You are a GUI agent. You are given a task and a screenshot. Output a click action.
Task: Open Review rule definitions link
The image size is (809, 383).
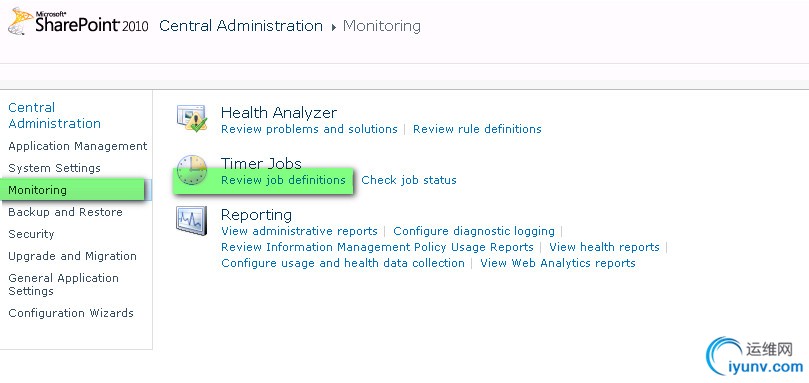477,129
